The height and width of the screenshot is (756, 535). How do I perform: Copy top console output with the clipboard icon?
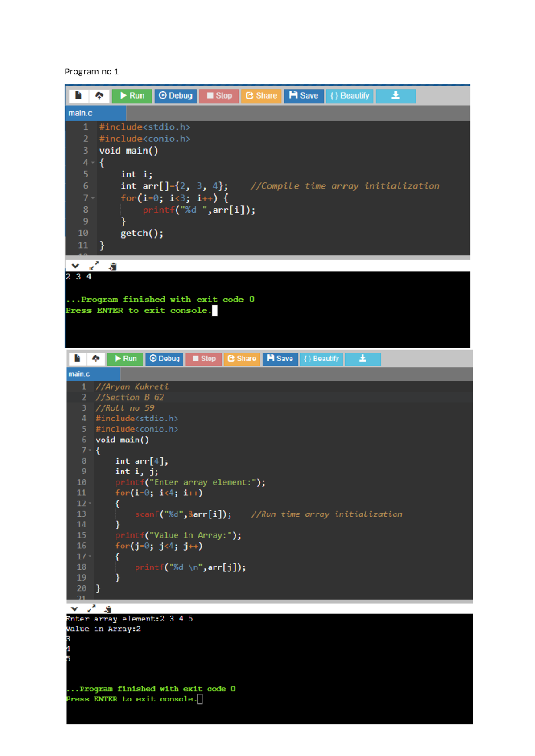[113, 266]
